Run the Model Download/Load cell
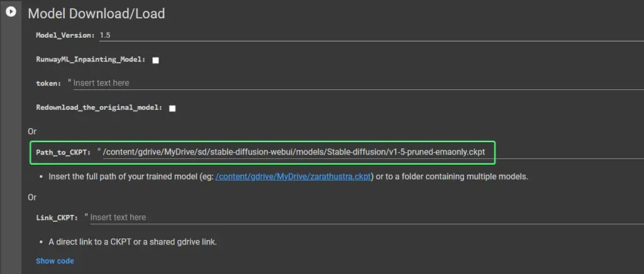Viewport: 644px width, 274px height. (11, 12)
